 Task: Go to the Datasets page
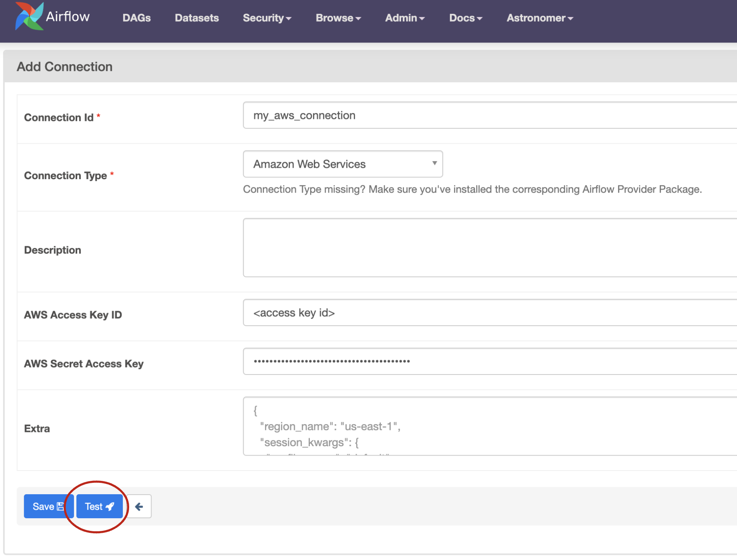pyautogui.click(x=196, y=18)
